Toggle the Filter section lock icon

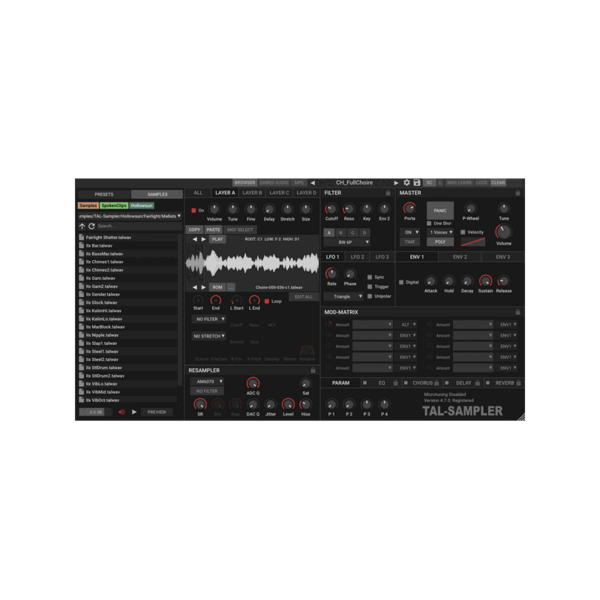click(x=388, y=193)
